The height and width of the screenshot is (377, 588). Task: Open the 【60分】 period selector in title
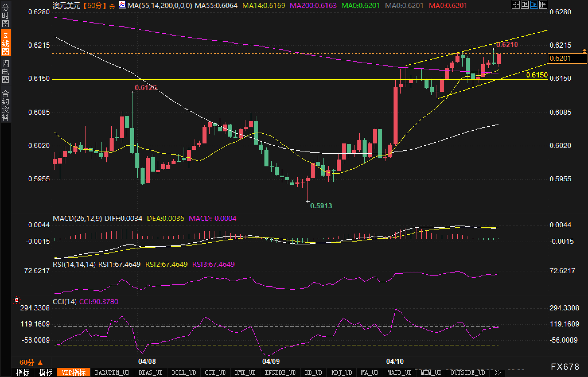[95, 5]
